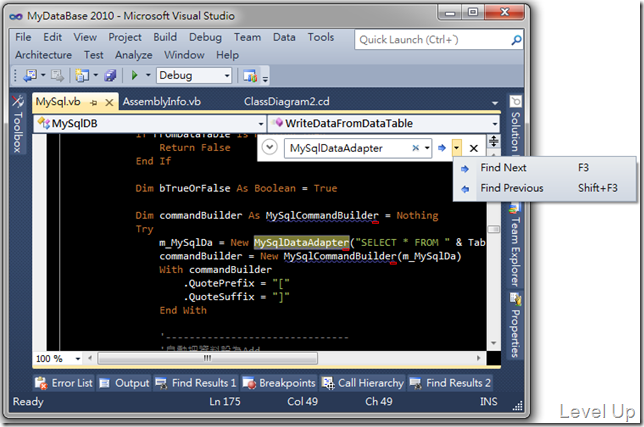This screenshot has height=427, width=644.
Task: Open the Breakpoints panel tab
Action: click(279, 383)
